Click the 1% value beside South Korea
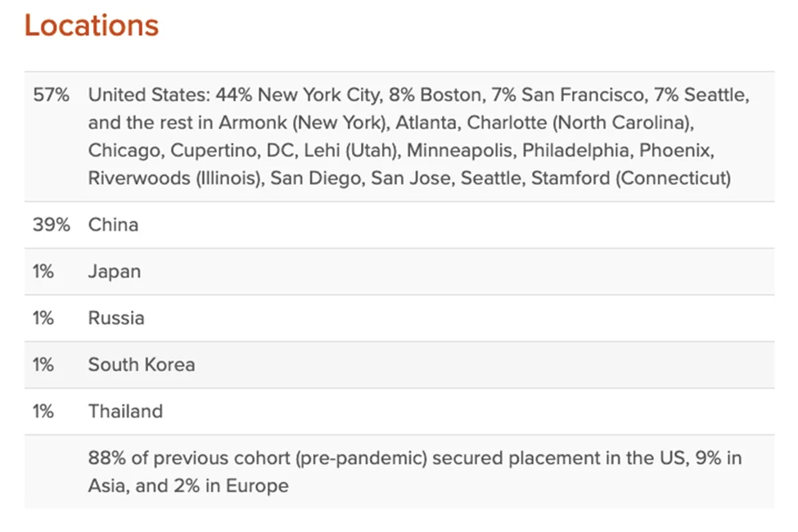The width and height of the screenshot is (798, 532). point(43,365)
